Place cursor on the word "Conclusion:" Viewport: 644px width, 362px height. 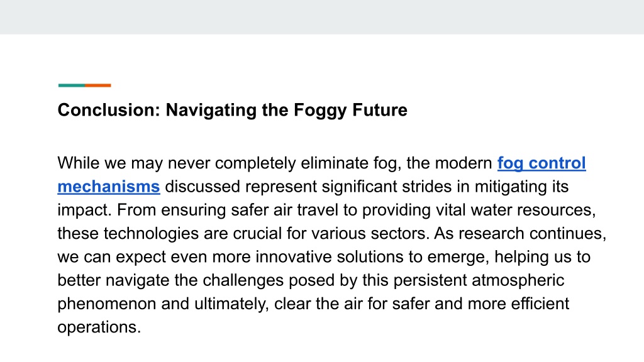(109, 111)
